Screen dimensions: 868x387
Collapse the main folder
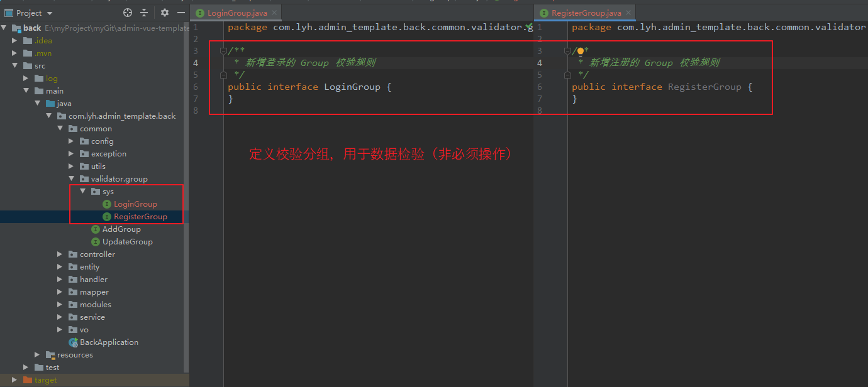26,91
